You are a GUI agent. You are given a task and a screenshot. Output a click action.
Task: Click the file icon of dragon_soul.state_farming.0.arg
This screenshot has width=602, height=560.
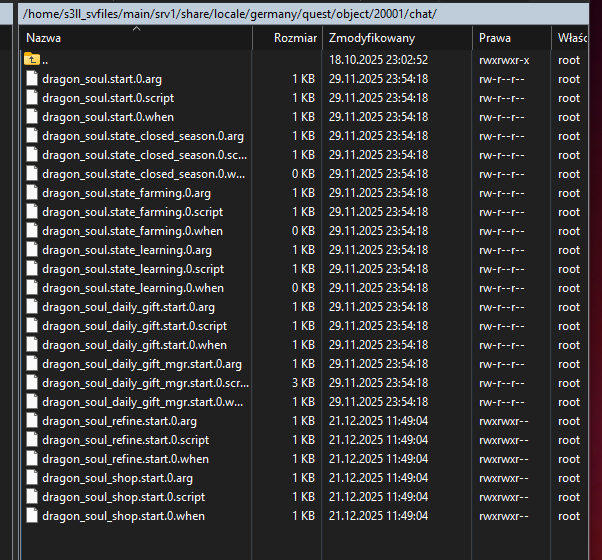coord(32,193)
